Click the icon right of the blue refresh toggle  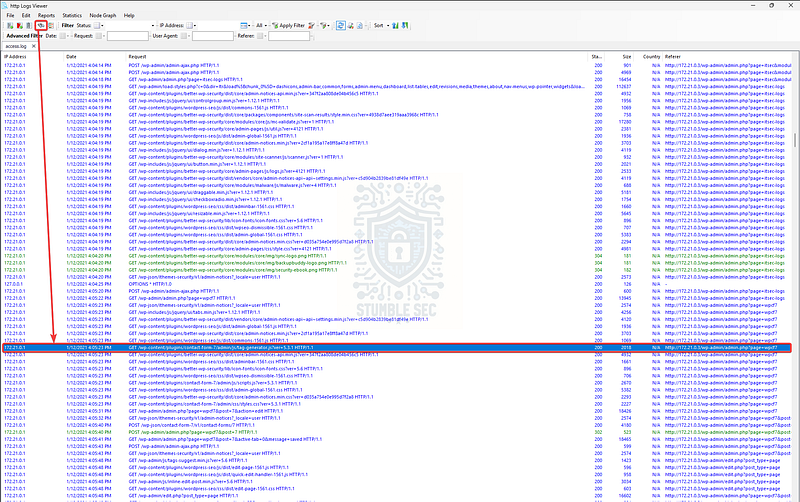point(351,26)
